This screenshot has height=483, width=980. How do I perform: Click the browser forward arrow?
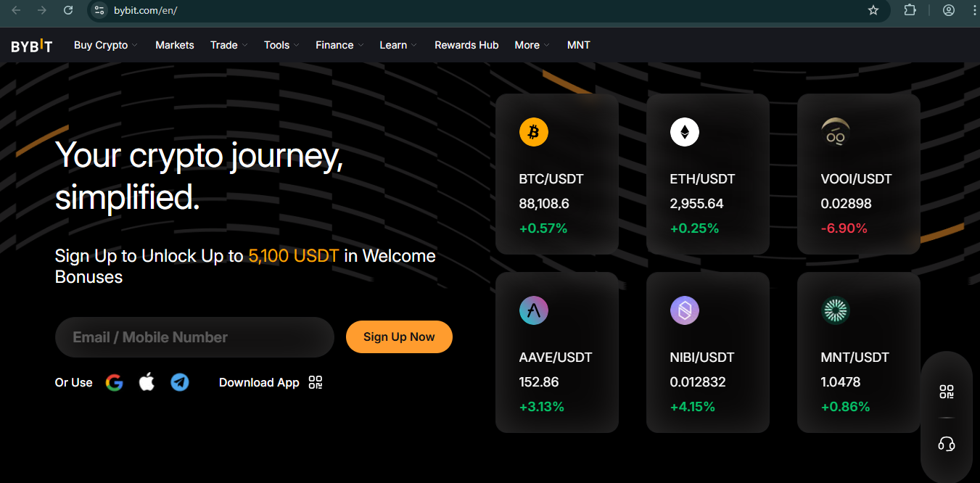tap(42, 10)
